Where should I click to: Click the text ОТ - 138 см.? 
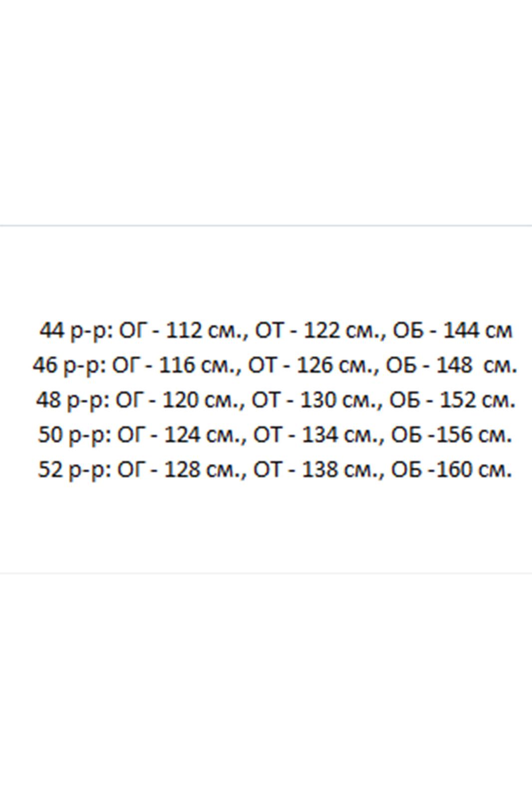click(x=316, y=470)
